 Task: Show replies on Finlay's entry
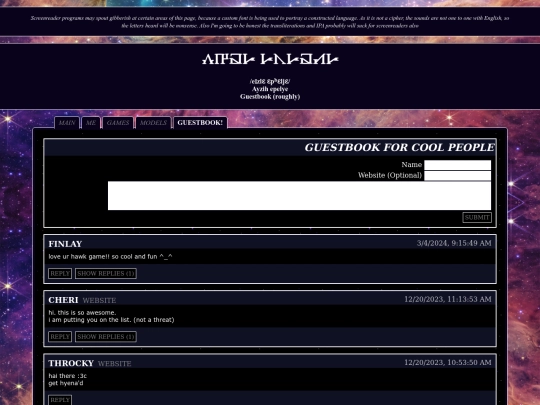coord(106,273)
